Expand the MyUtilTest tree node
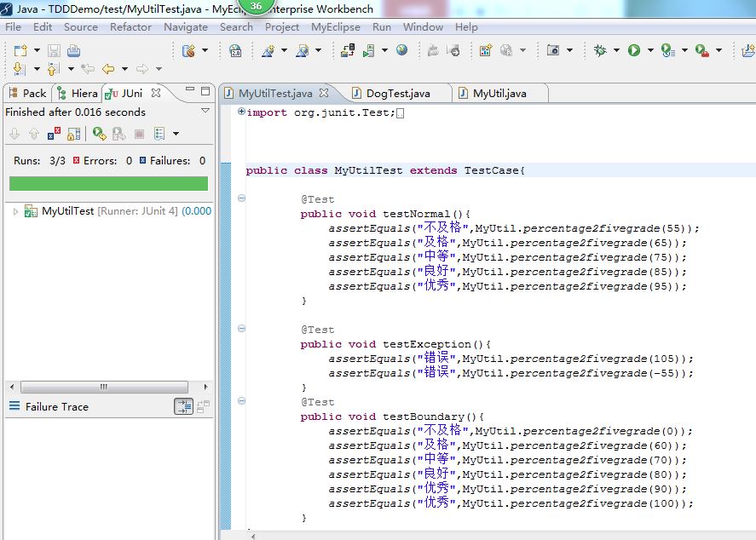 click(x=15, y=211)
